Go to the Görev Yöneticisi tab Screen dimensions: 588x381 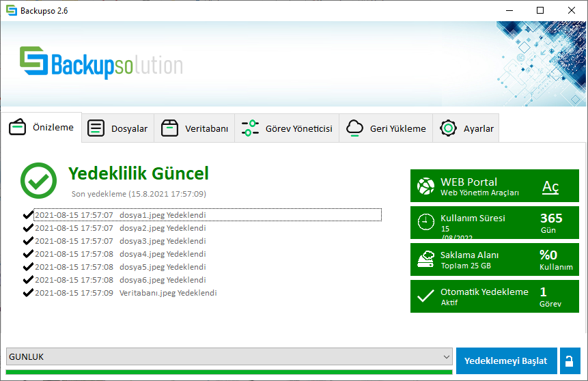click(287, 128)
